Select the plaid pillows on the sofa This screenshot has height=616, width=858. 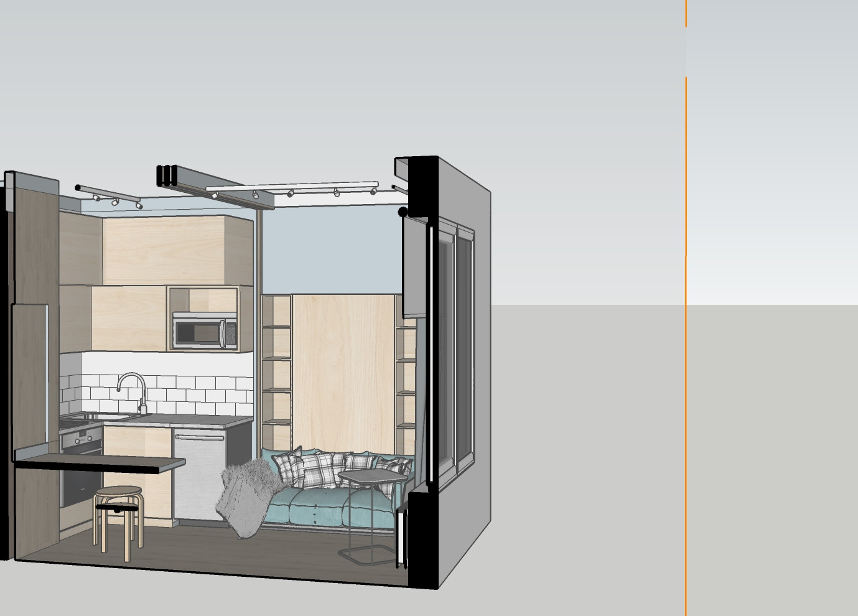(317, 467)
